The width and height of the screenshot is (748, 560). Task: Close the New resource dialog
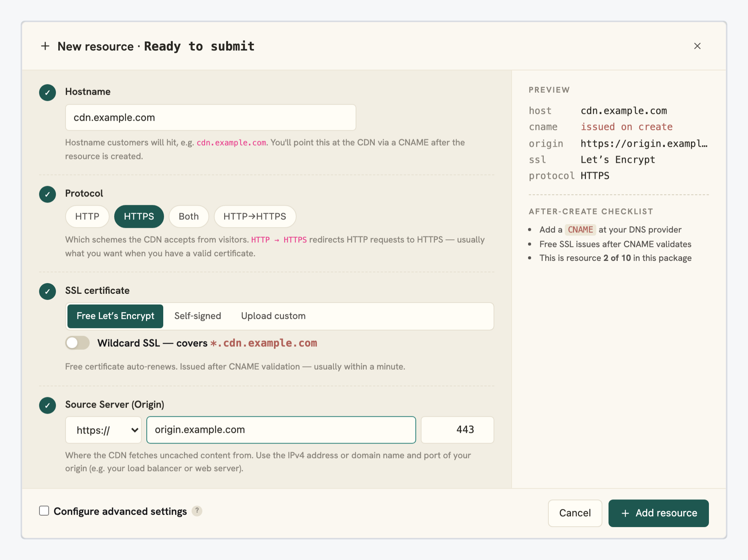697,46
